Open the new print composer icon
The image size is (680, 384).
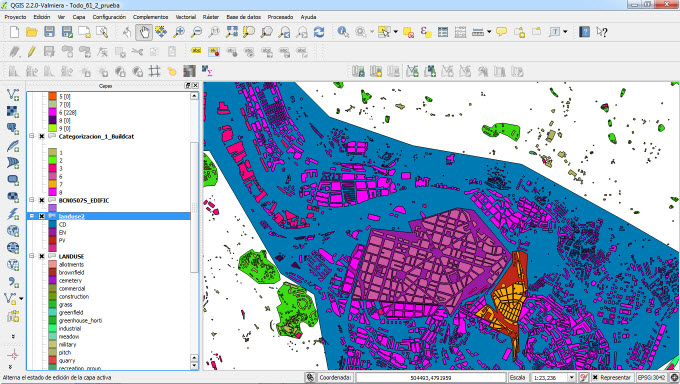tap(85, 32)
